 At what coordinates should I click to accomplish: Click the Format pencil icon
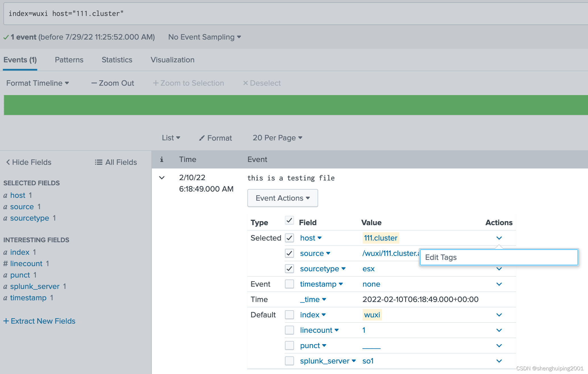202,138
